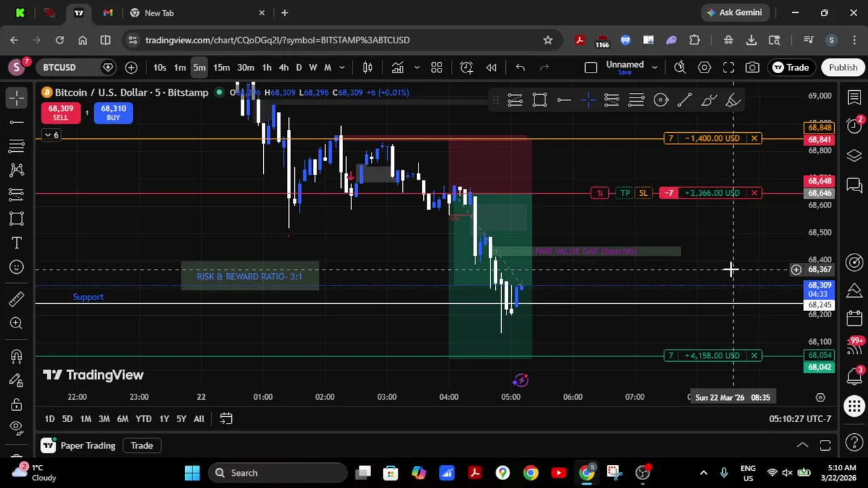868x488 pixels.
Task: Switch to 1h timeframe
Action: (x=267, y=67)
